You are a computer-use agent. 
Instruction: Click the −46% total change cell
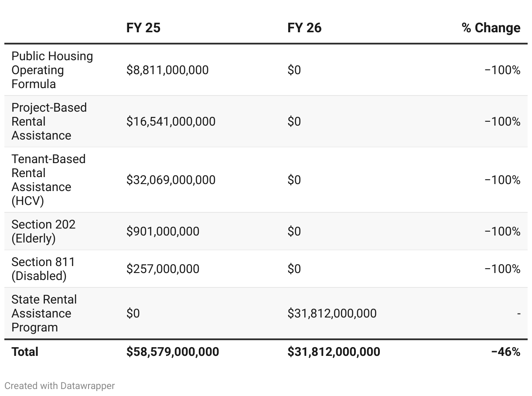pyautogui.click(x=506, y=352)
